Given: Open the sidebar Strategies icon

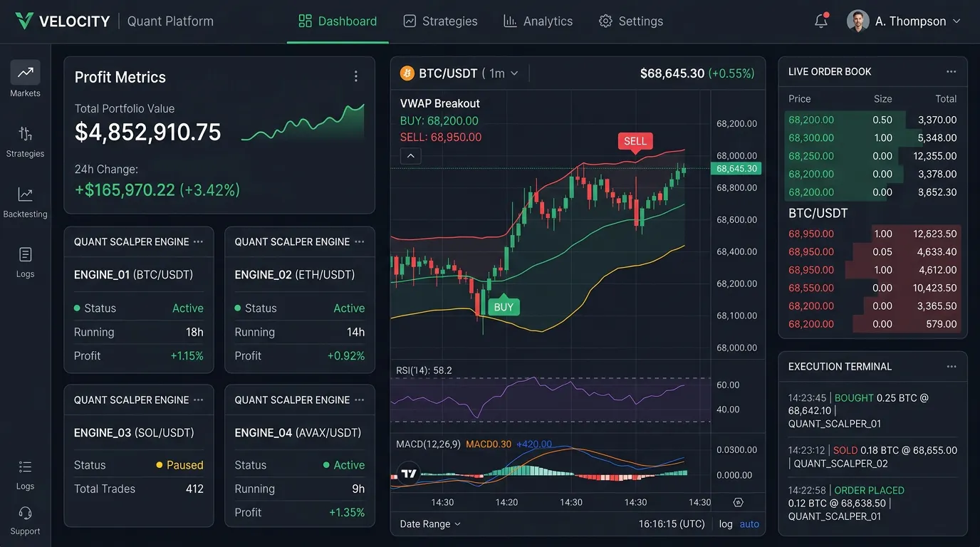Looking at the screenshot, I should [x=25, y=134].
